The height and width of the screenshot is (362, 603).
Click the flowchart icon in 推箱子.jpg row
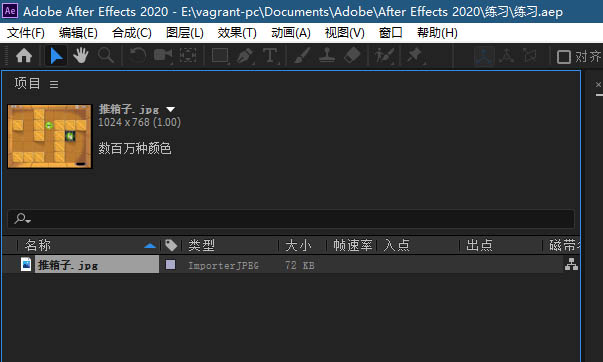pyautogui.click(x=571, y=264)
